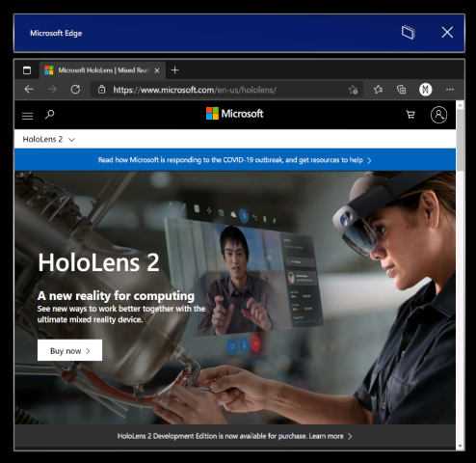Image resolution: width=476 pixels, height=463 pixels.
Task: Click the follow-me icon in the Microsoft Edge app bar
Action: point(409,33)
